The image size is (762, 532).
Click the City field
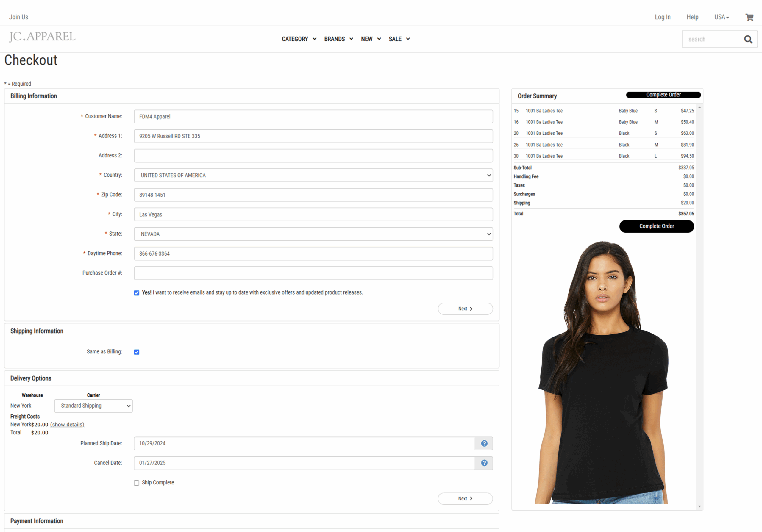click(313, 214)
